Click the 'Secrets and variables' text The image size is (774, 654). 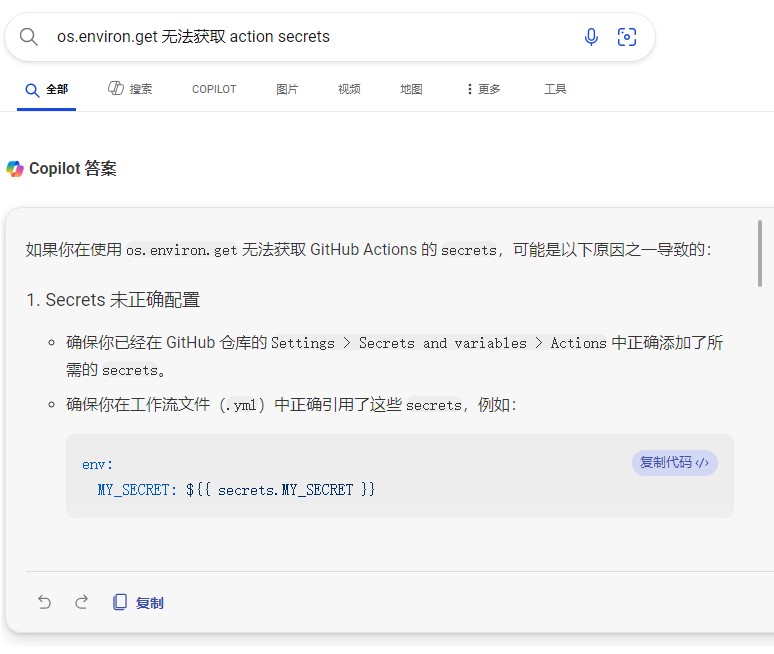coord(443,343)
